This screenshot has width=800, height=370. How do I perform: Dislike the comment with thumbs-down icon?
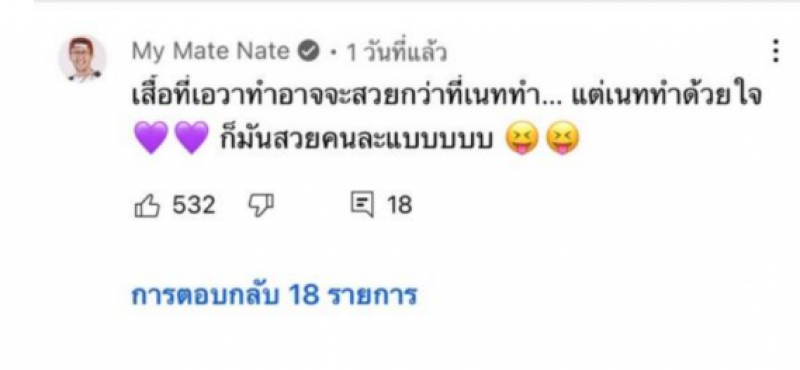[x=260, y=206]
